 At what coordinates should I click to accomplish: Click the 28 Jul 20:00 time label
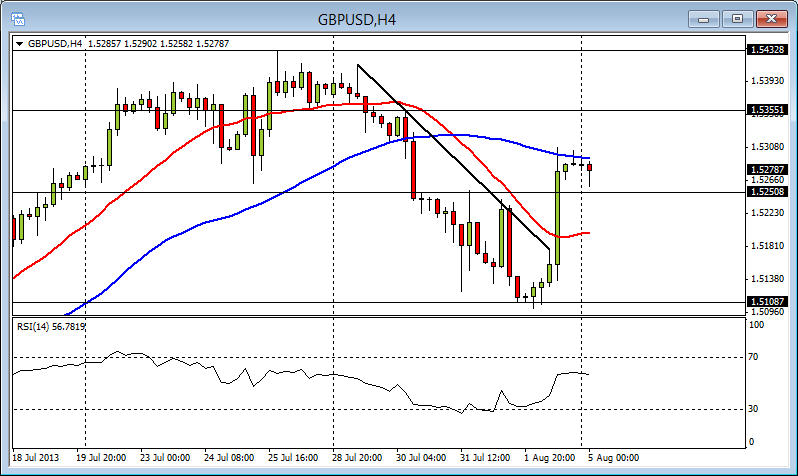[357, 458]
